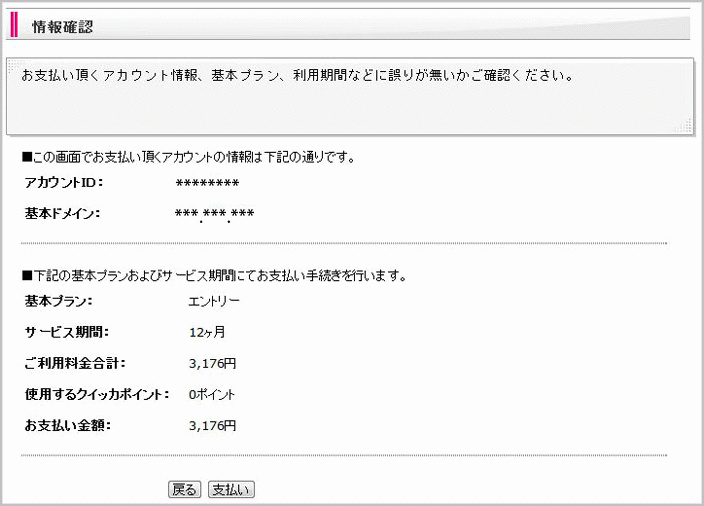The width and height of the screenshot is (704, 506).
Task: Click the サービス期間 label
Action: pyautogui.click(x=67, y=332)
